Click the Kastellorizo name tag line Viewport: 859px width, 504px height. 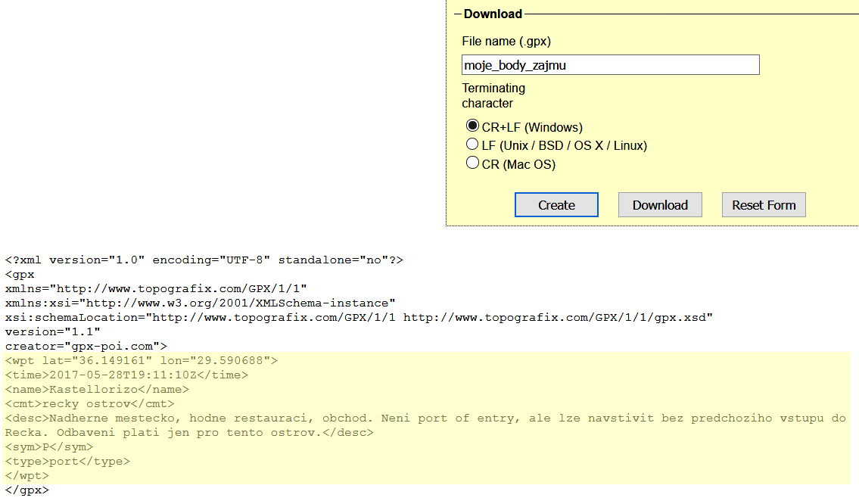(97, 389)
